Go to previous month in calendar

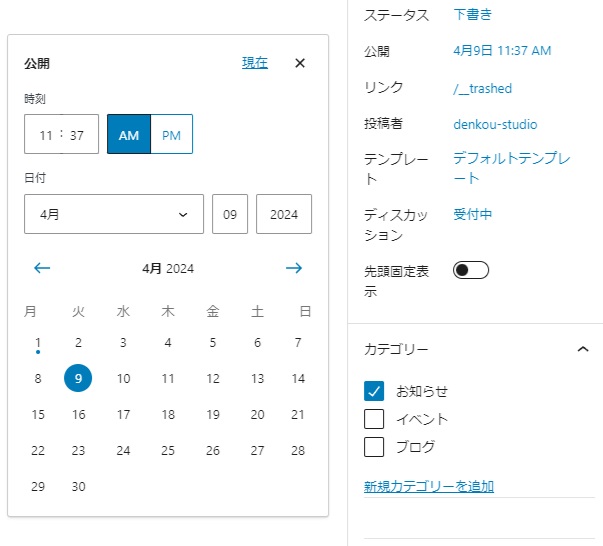coord(42,268)
